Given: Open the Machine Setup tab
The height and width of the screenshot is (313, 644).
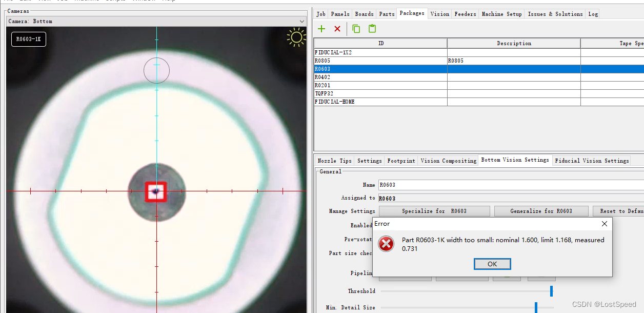Looking at the screenshot, I should 501,14.
